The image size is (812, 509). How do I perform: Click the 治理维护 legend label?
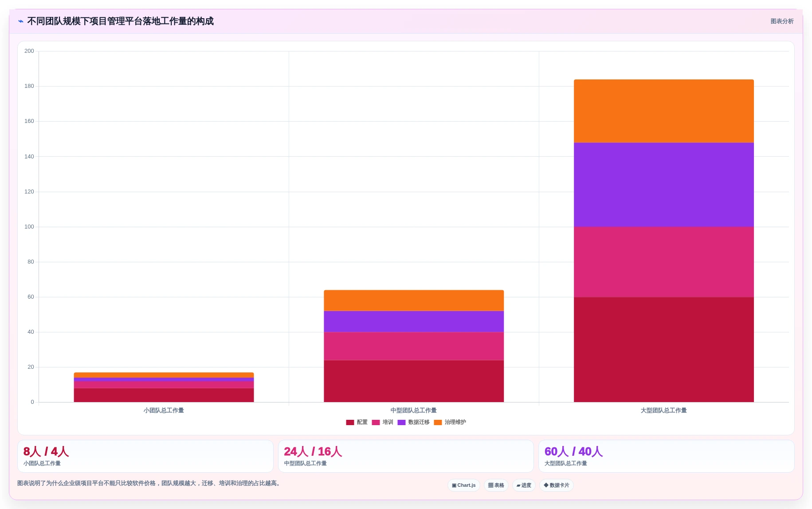[x=455, y=422]
